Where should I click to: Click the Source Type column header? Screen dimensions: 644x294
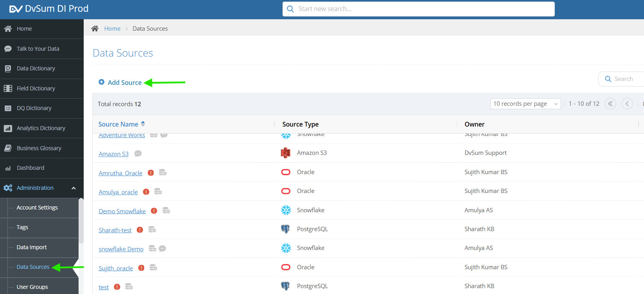click(301, 124)
